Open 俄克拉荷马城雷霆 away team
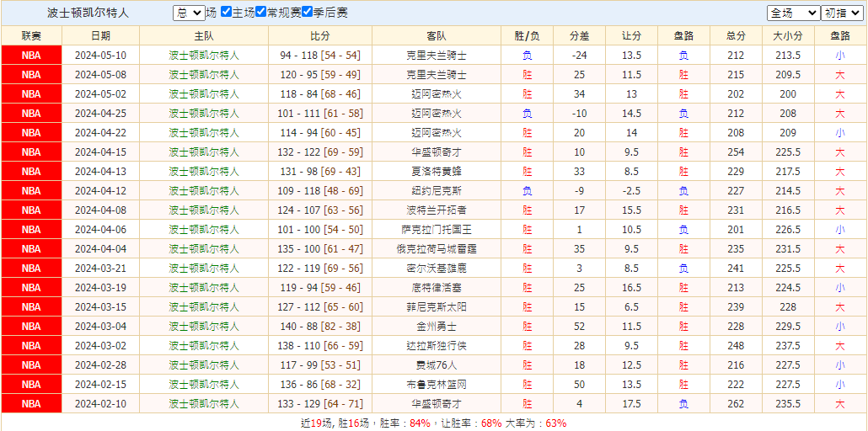868x431 pixels. (x=437, y=249)
